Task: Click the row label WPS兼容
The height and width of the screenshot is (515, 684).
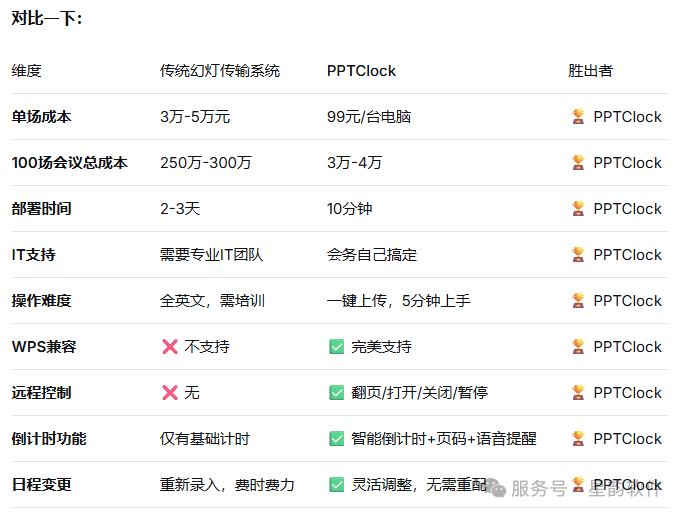Action: pos(44,347)
